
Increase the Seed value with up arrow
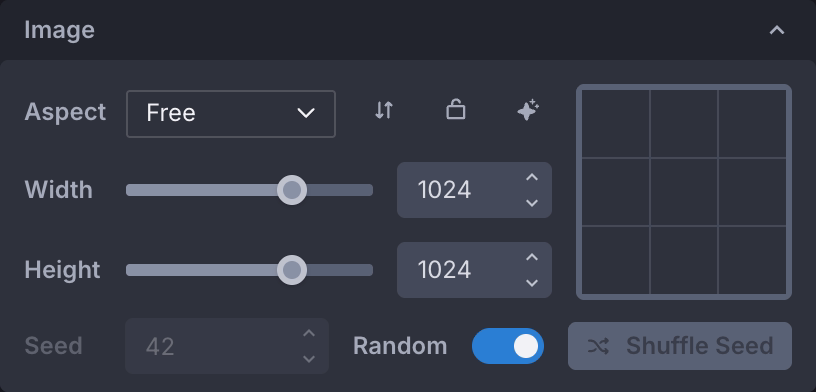pyautogui.click(x=309, y=334)
